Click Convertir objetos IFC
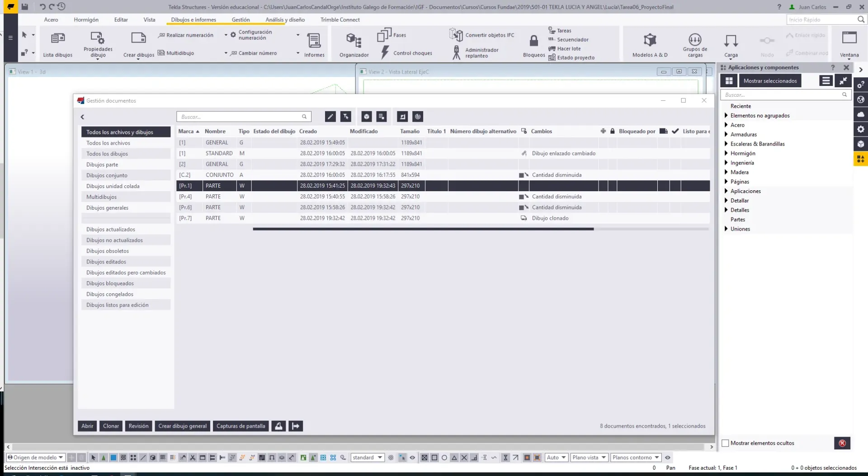Screen dimensions: 868x476 pos(482,35)
